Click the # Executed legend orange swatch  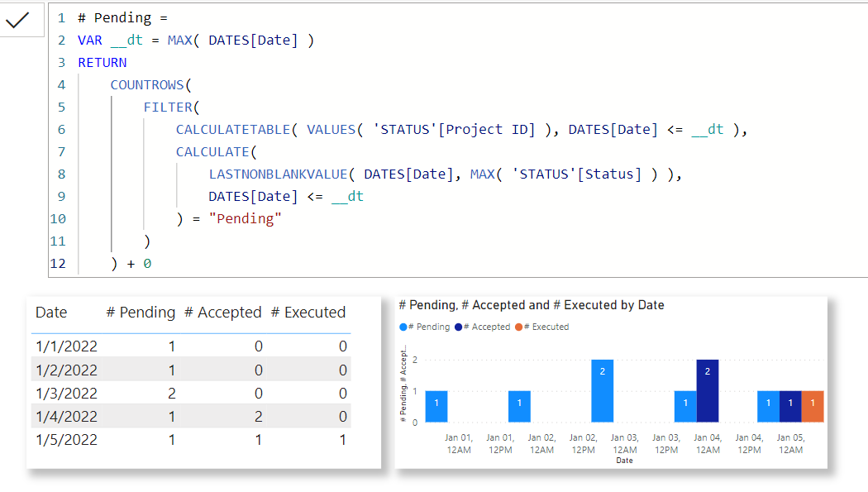[518, 327]
